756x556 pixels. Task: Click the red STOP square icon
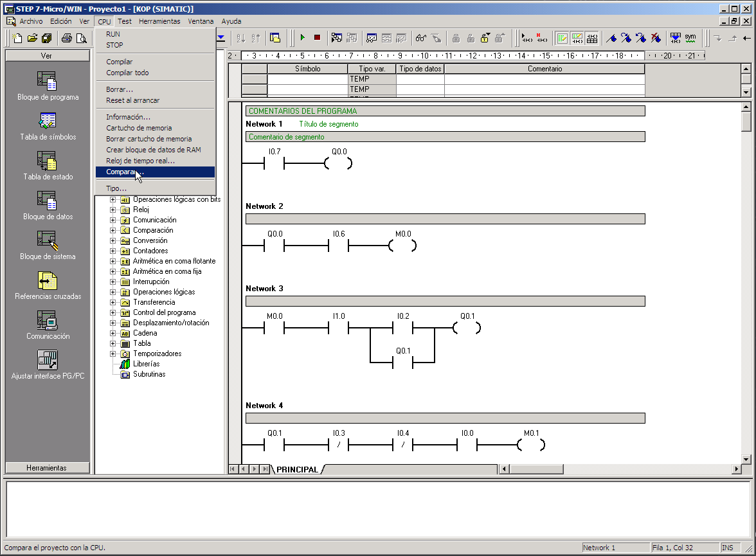pyautogui.click(x=318, y=38)
